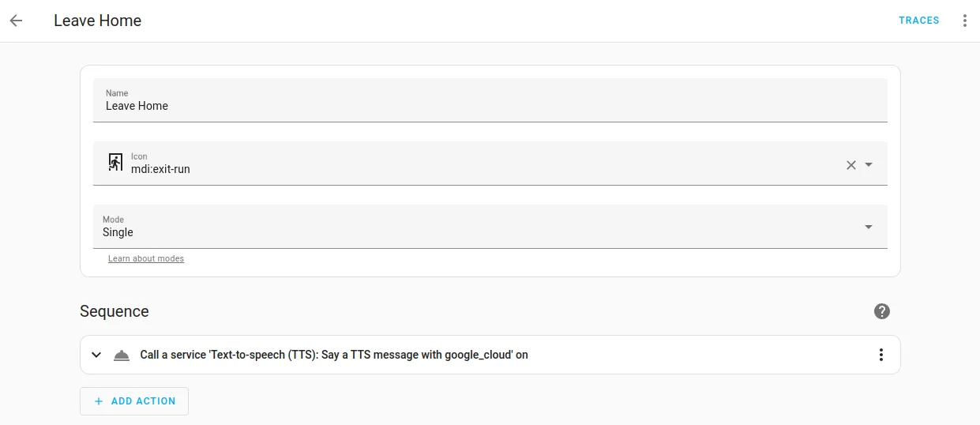Expand the Icon picker dropdown arrow
Viewport: 980px width, 425px height.
pyautogui.click(x=869, y=164)
